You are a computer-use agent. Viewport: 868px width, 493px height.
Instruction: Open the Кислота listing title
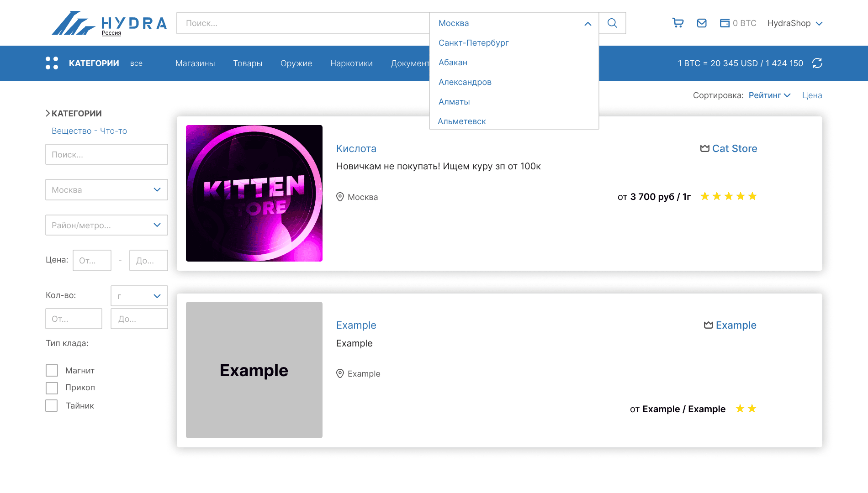[x=356, y=148]
